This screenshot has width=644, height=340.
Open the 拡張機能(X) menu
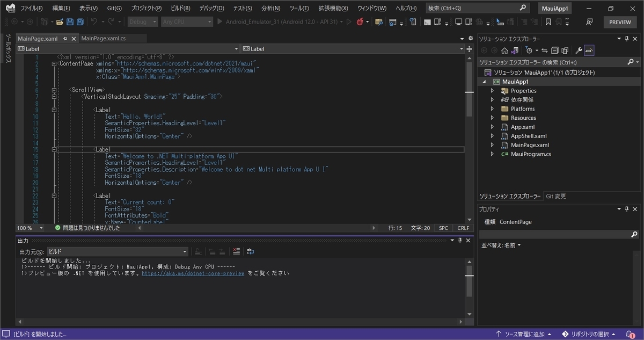333,9
